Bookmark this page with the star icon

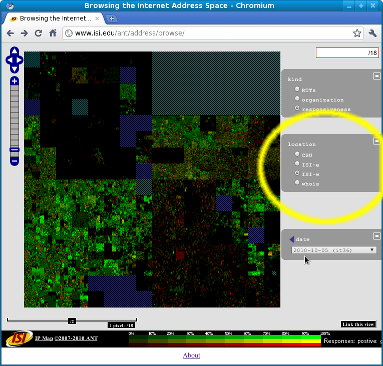357,33
